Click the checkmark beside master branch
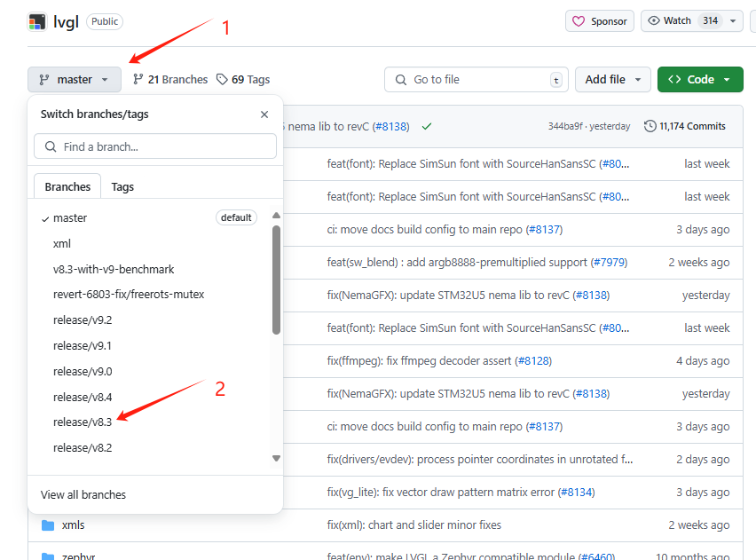The image size is (756, 560). coord(45,219)
